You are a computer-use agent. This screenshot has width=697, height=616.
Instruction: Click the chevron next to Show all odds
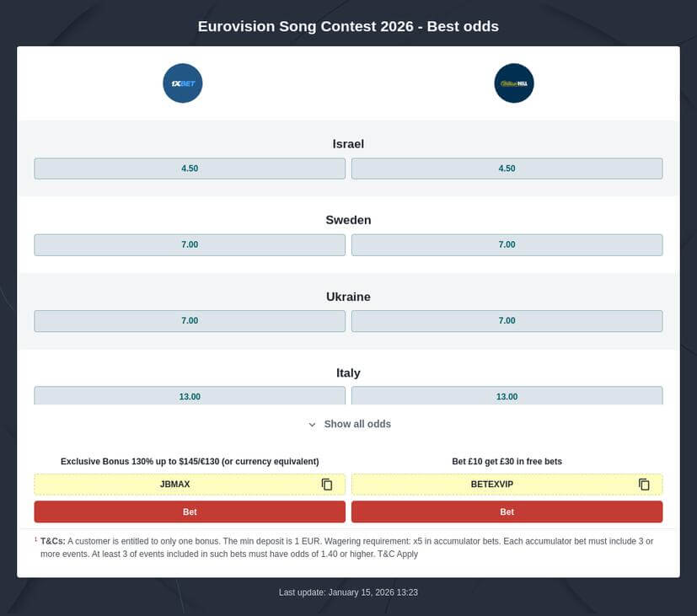pos(311,424)
